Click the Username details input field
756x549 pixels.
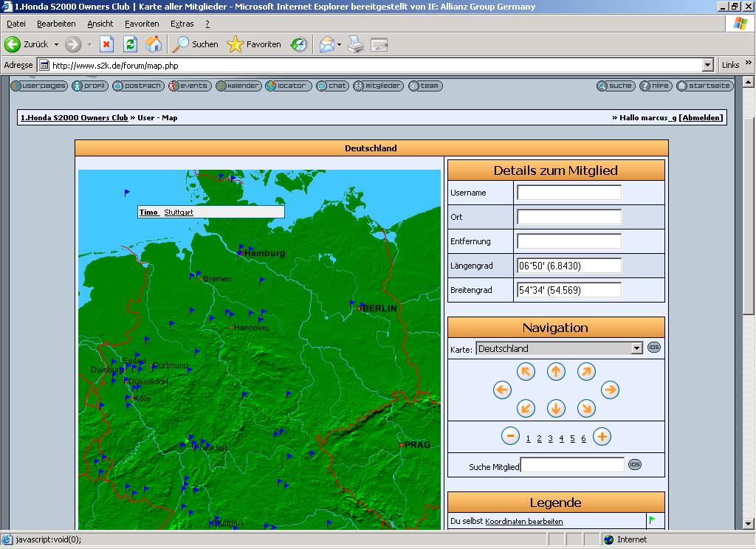568,193
